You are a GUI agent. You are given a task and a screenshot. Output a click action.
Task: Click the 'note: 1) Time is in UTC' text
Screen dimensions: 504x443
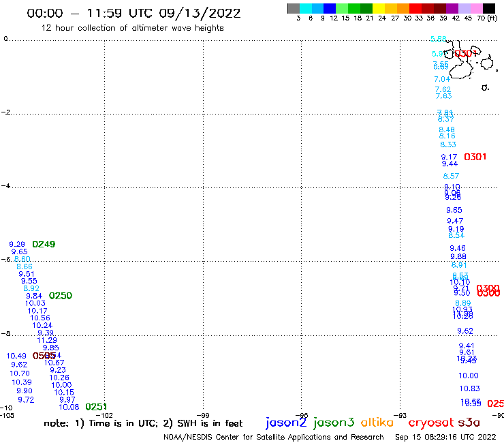[101, 423]
